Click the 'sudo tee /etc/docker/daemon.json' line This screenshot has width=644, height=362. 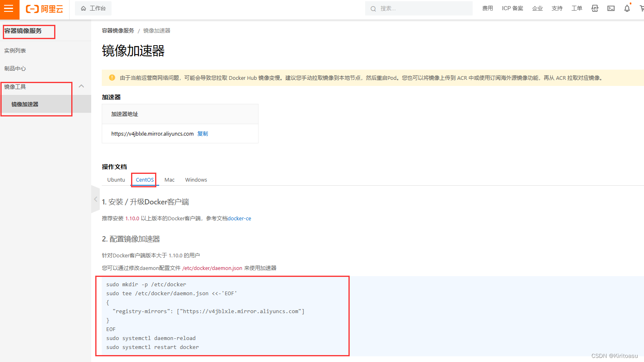click(x=171, y=293)
